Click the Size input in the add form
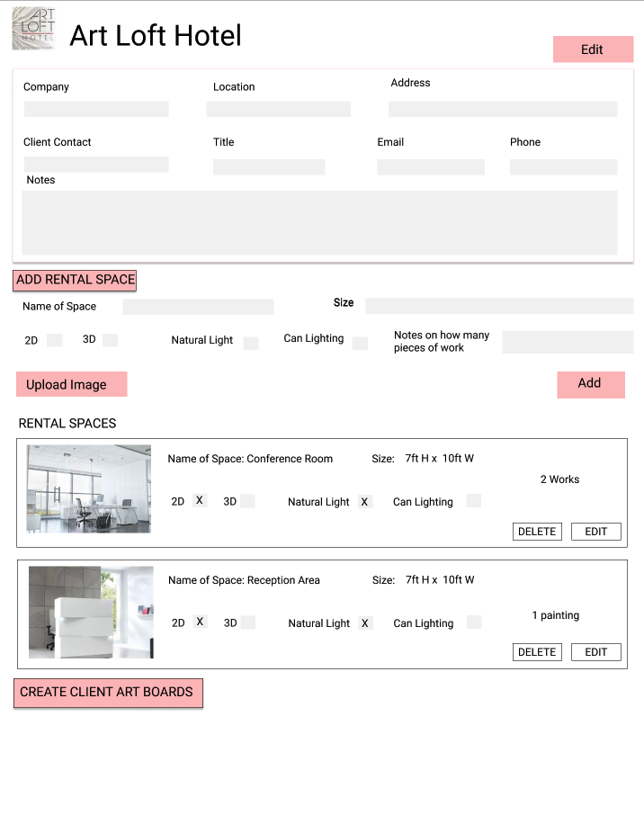Image resolution: width=644 pixels, height=815 pixels. coord(499,306)
